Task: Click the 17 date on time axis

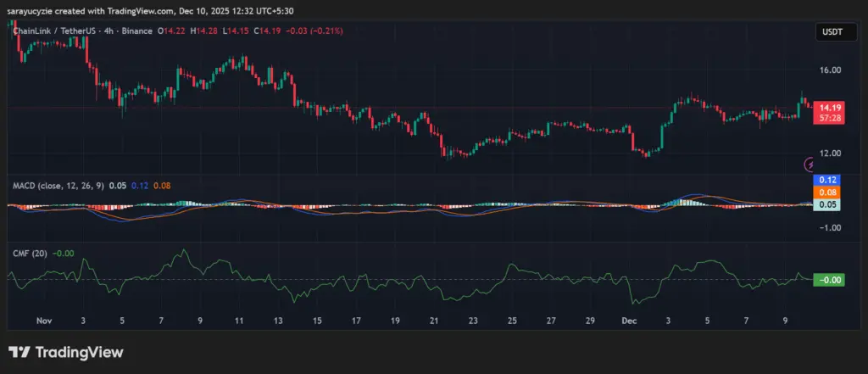Action: click(356, 321)
